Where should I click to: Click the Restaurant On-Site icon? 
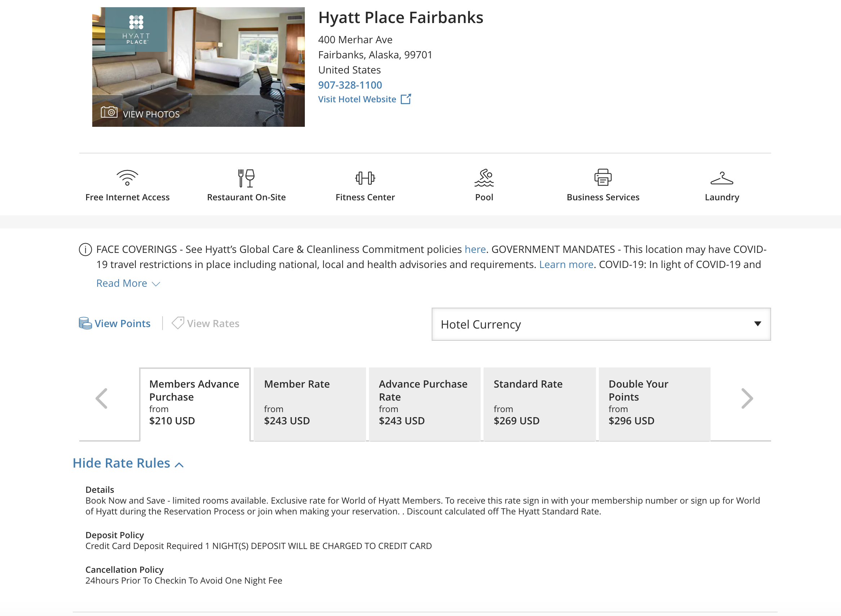(246, 178)
